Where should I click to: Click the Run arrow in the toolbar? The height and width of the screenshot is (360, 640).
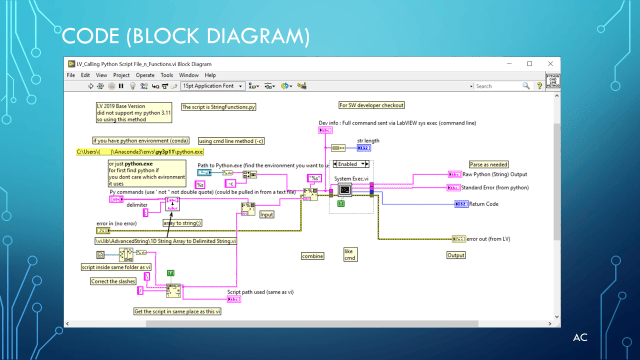click(x=91, y=86)
